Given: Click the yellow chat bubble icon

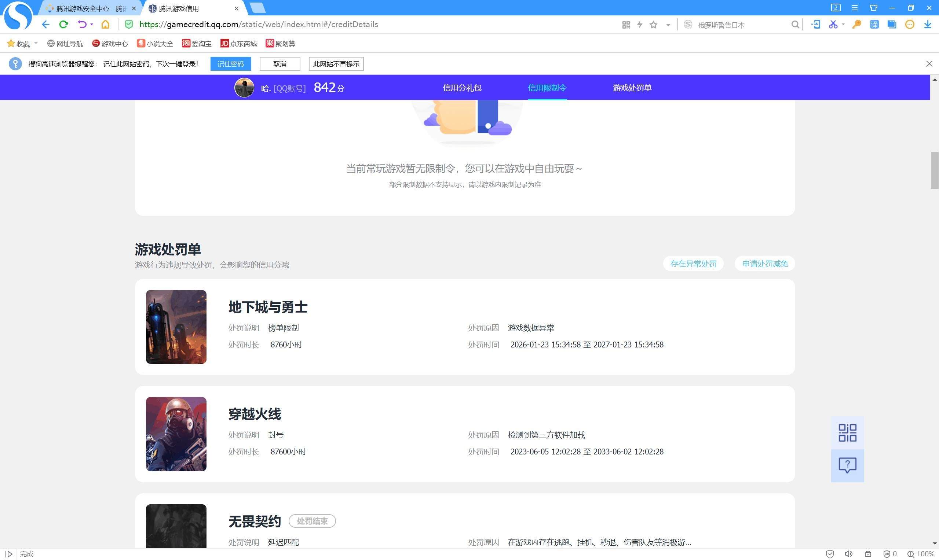Looking at the screenshot, I should pos(910,25).
